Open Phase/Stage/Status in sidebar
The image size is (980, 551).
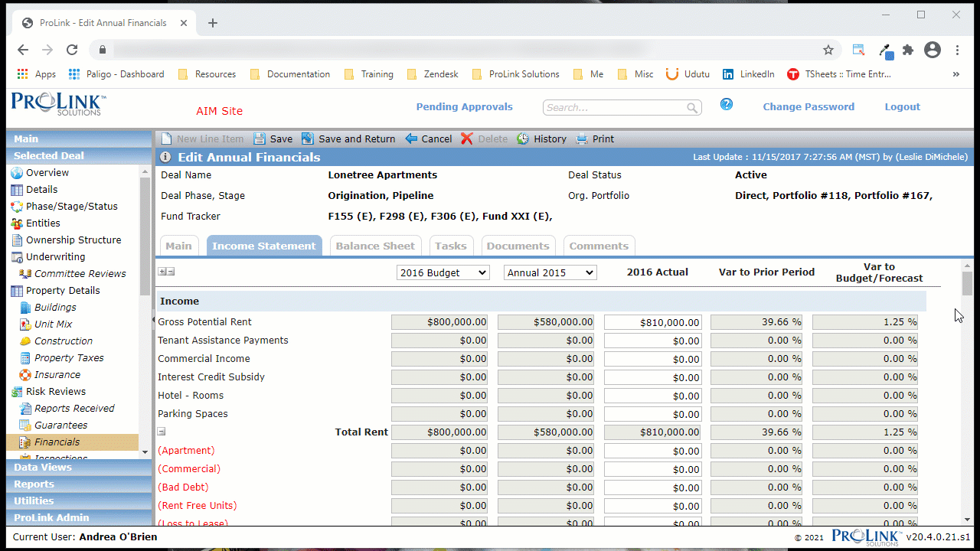tap(71, 207)
